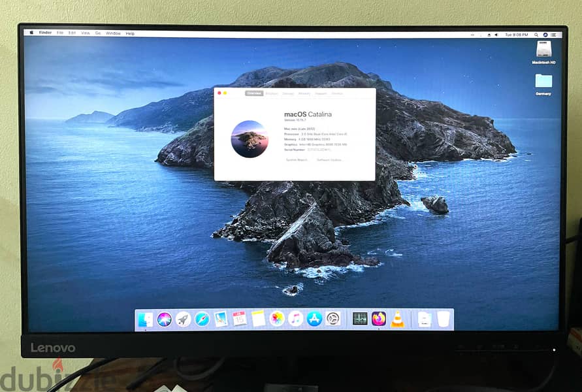The width and height of the screenshot is (582, 392).
Task: Open the Help menu
Action: point(130,33)
